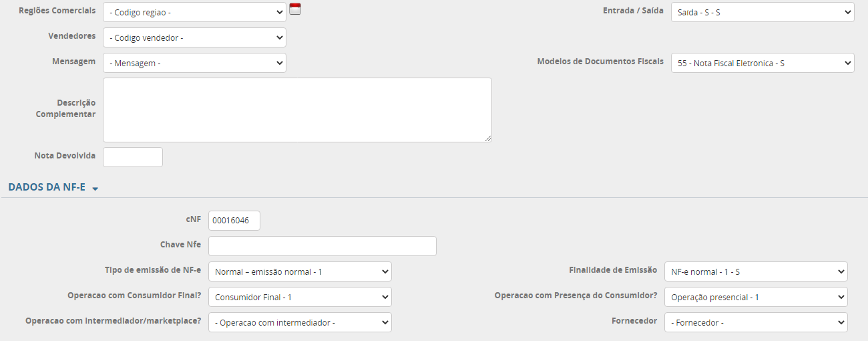
Task: Expand the Mensagem dropdown
Action: click(194, 63)
